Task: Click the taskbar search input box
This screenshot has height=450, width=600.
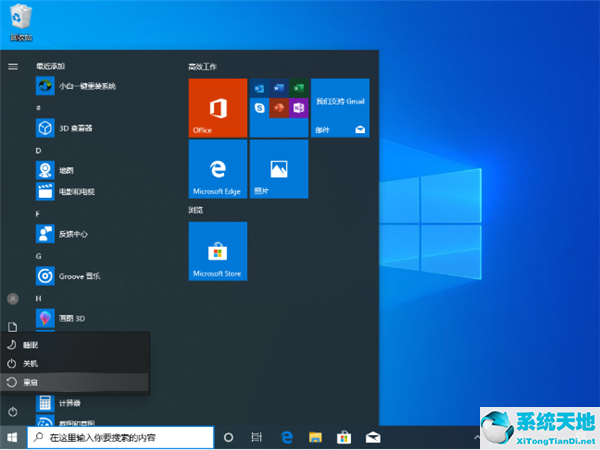Action: point(121,437)
